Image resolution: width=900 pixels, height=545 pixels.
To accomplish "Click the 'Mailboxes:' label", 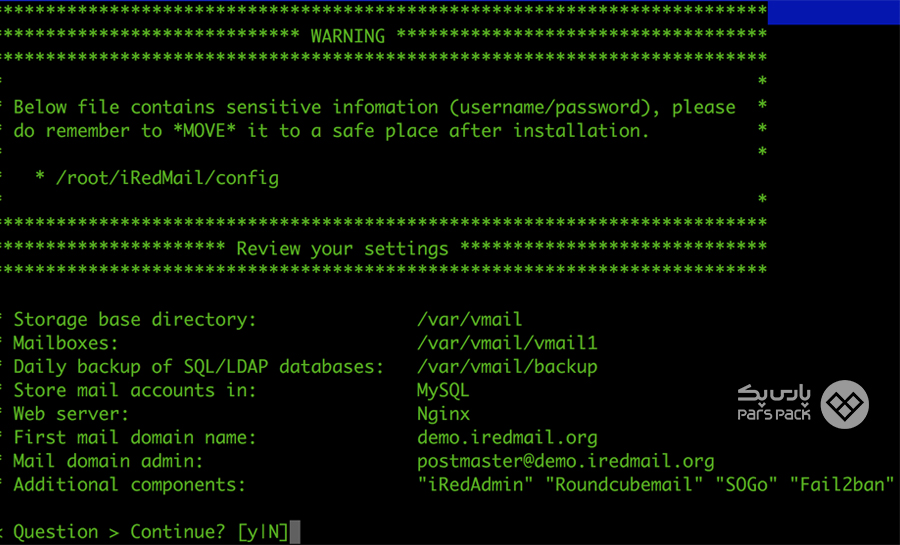I will [x=65, y=343].
